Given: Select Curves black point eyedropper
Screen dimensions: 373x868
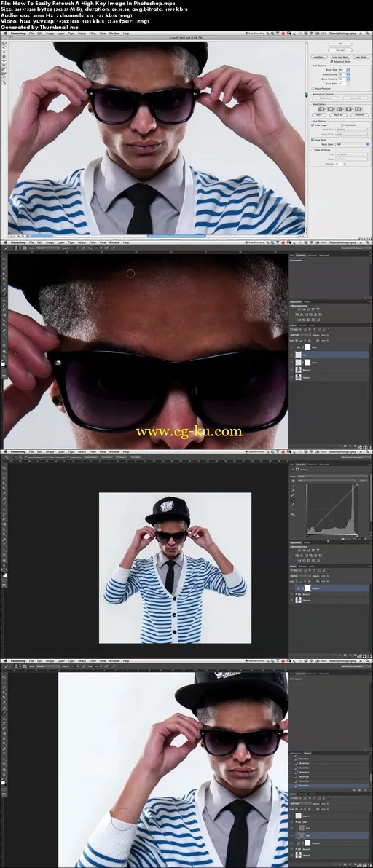Looking at the screenshot, I should click(293, 486).
